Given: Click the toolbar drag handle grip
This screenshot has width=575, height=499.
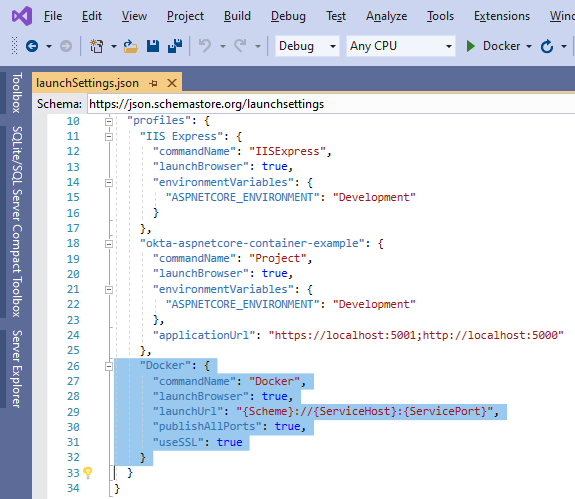Looking at the screenshot, I should (x=15, y=45).
